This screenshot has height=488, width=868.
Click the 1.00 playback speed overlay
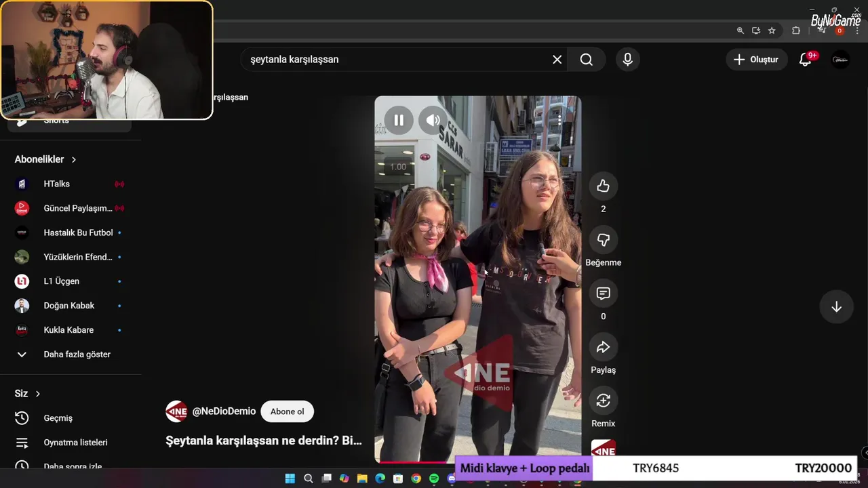tap(398, 167)
